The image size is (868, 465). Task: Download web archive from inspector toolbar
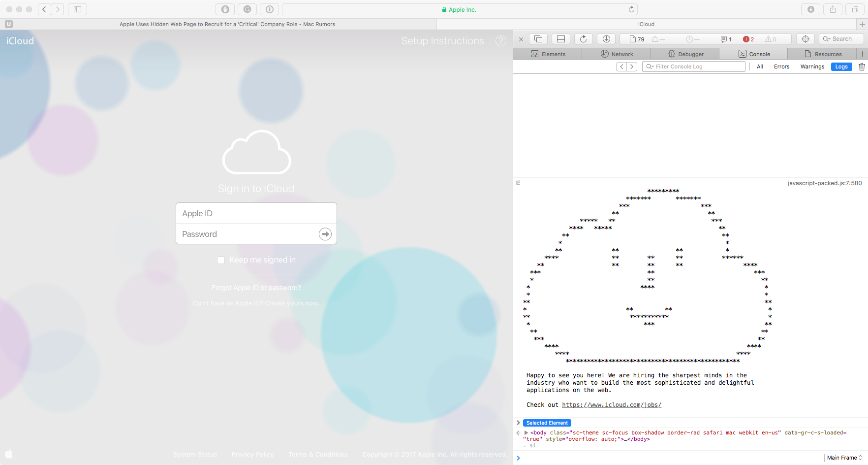click(x=606, y=39)
